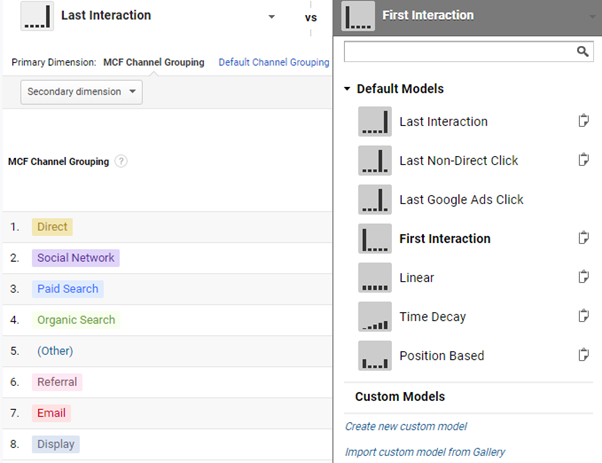Click the Position Based model icon
This screenshot has height=463, width=602.
tap(375, 355)
